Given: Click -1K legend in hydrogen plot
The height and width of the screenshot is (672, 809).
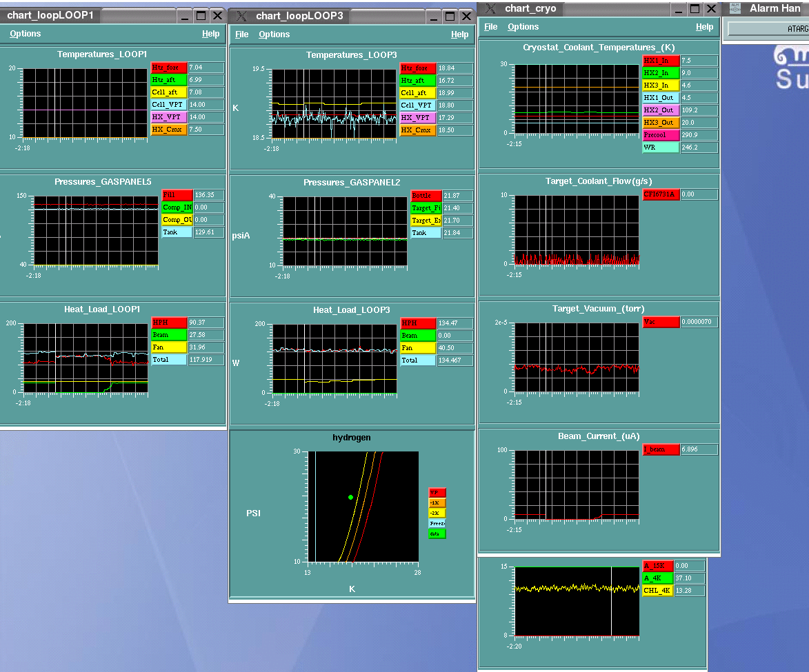Looking at the screenshot, I should (437, 503).
